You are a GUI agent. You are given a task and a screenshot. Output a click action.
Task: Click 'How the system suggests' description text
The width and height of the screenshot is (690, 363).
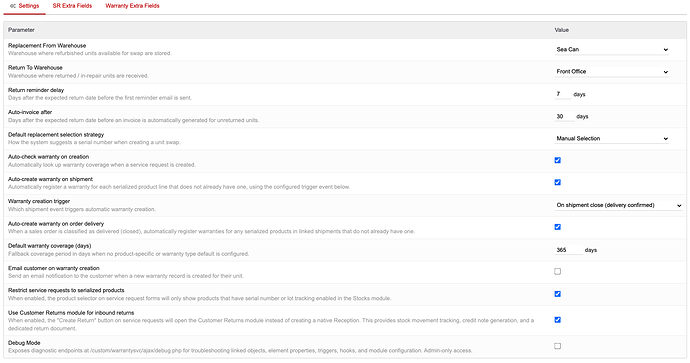(x=94, y=142)
